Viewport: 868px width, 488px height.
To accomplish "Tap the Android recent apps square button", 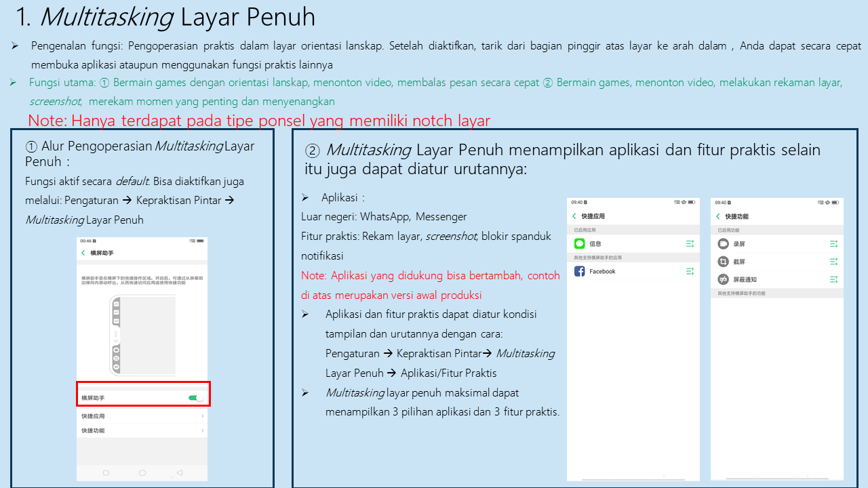I will (x=106, y=472).
